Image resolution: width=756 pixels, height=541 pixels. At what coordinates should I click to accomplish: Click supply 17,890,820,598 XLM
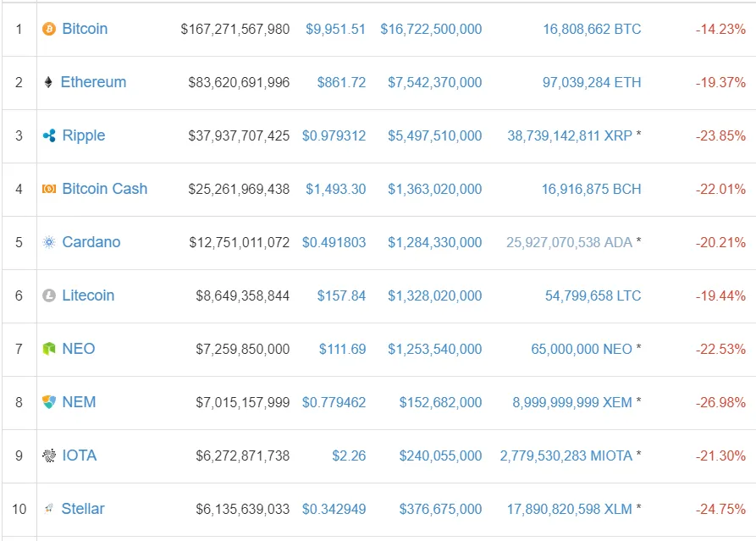(x=570, y=509)
